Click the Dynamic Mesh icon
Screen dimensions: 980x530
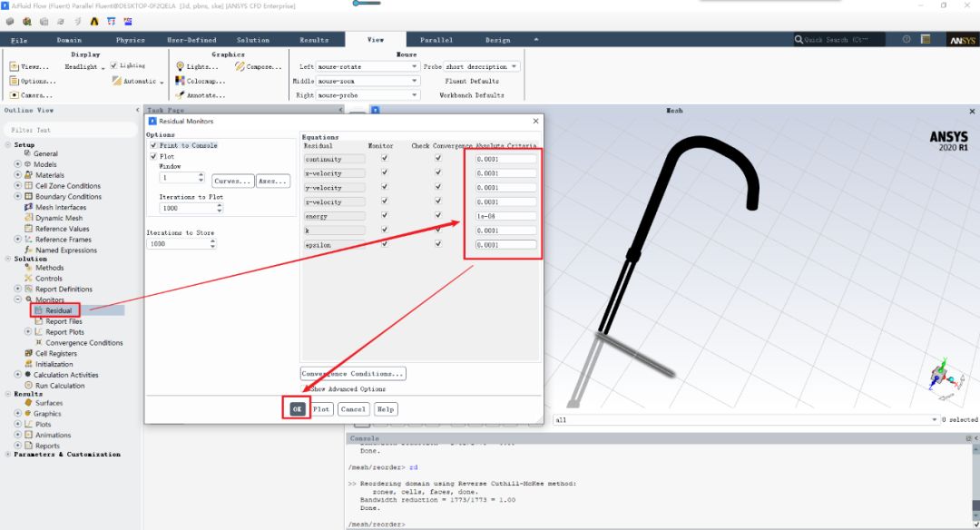click(28, 218)
